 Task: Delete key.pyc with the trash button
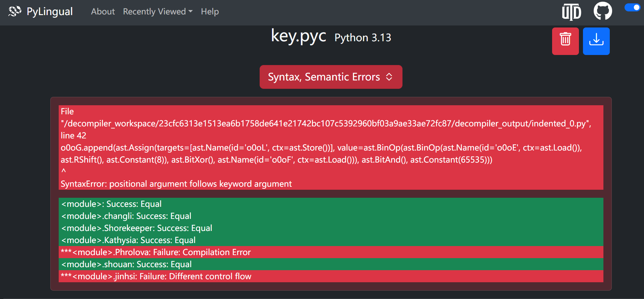click(x=565, y=41)
